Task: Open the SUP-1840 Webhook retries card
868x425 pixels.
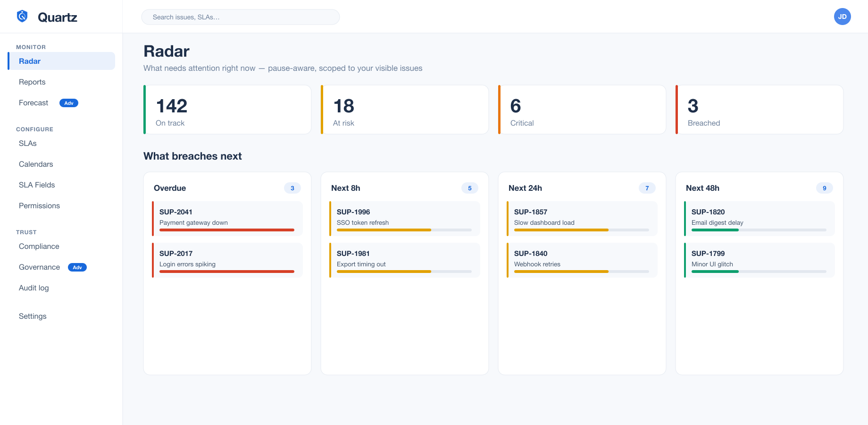Action: pos(582,260)
